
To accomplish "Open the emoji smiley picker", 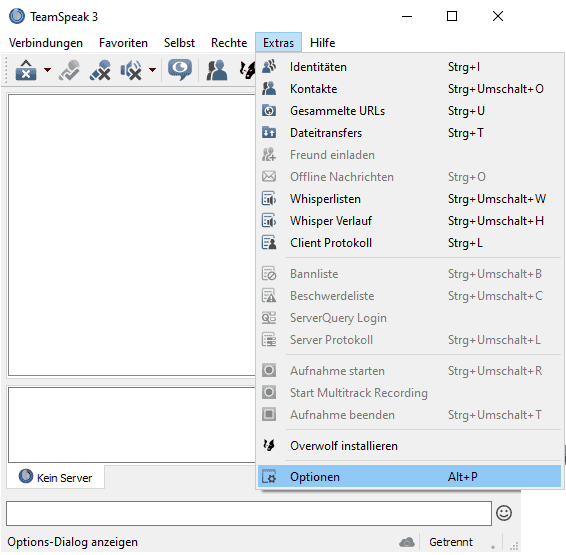I will click(504, 514).
